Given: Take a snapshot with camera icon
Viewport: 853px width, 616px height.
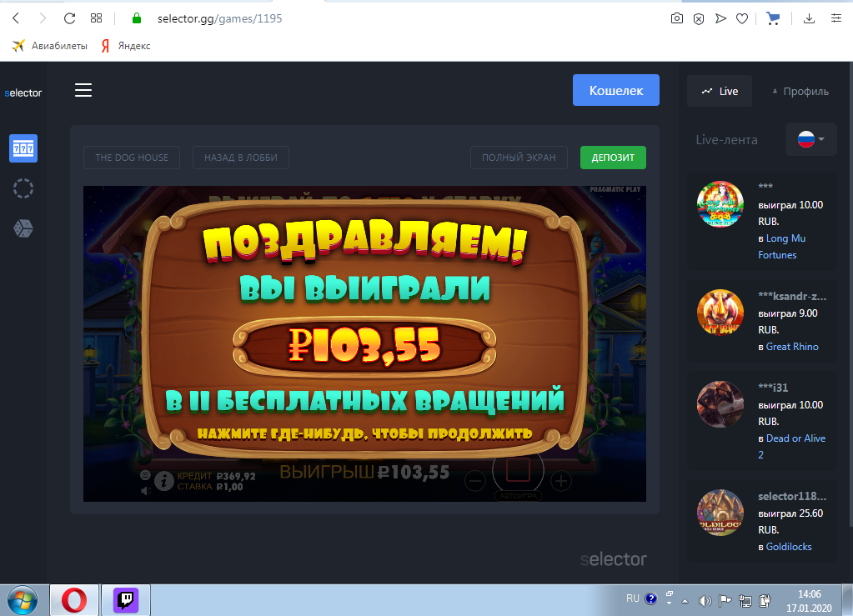Looking at the screenshot, I should [x=677, y=18].
